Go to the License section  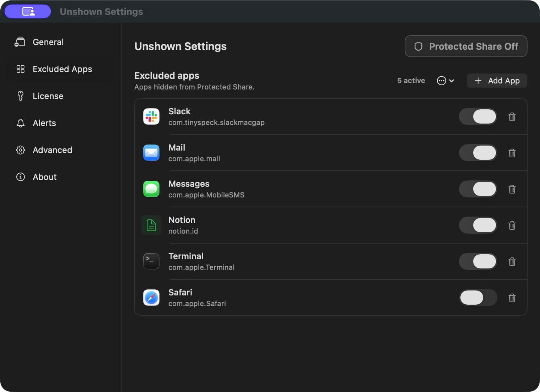tap(60, 96)
